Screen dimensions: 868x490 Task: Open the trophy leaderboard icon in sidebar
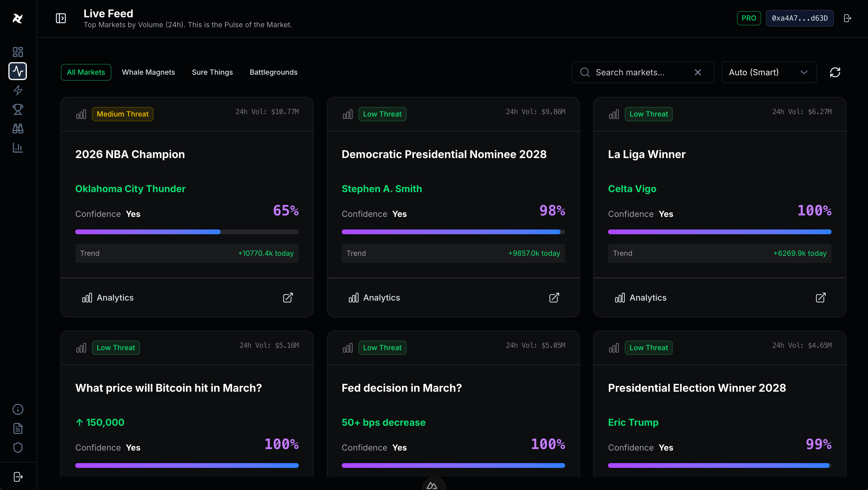[x=18, y=109]
